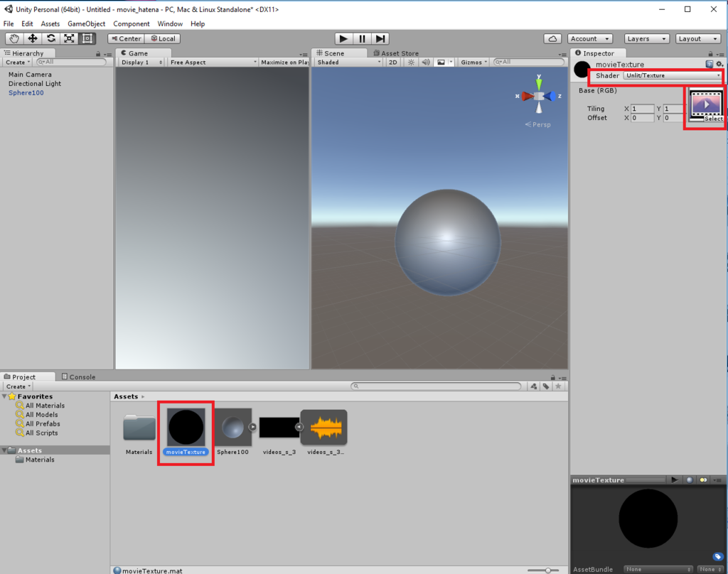The image size is (728, 574).
Task: Toggle scene lighting sun icon
Action: (x=412, y=63)
